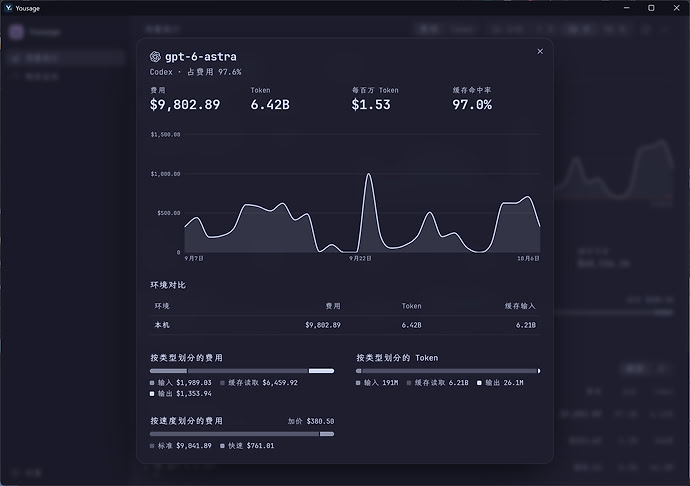The width and height of the screenshot is (690, 486).
Task: Click the 环境对比 section heading
Action: [x=168, y=285]
